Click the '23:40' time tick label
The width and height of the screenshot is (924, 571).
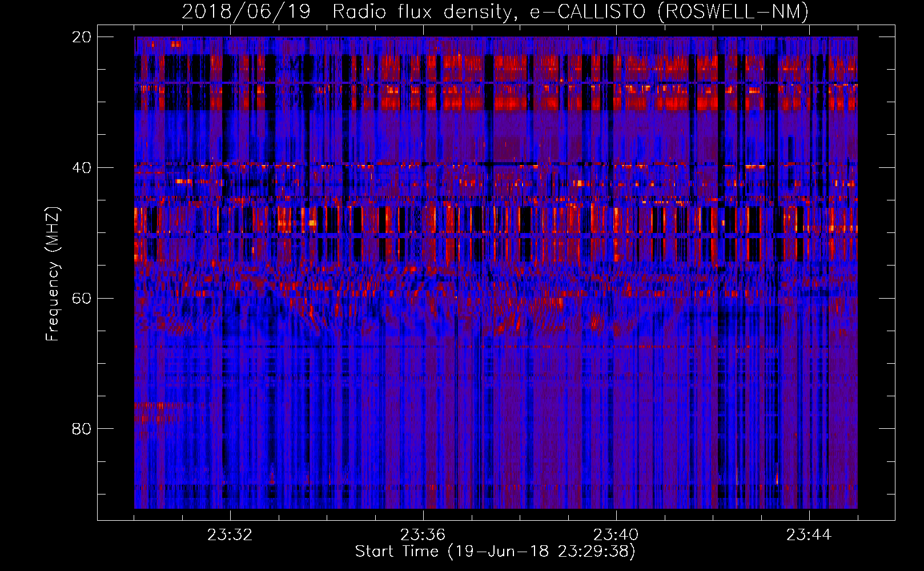[x=616, y=535]
